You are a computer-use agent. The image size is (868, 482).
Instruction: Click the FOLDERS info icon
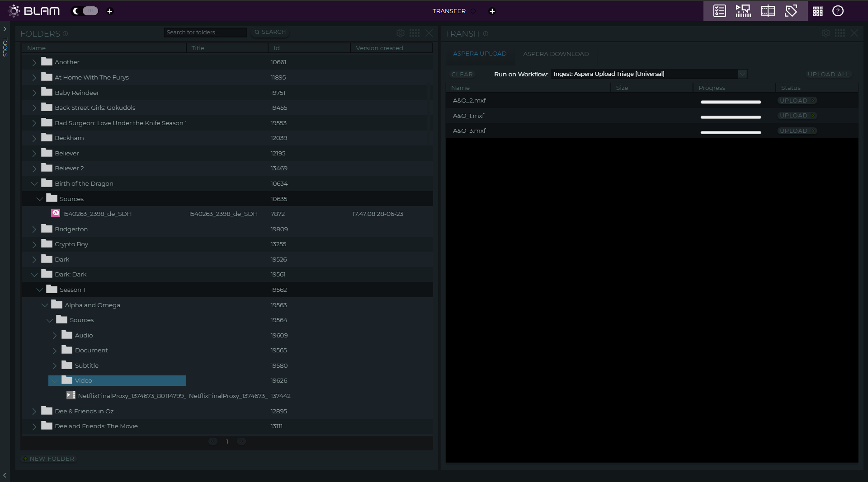pos(65,33)
